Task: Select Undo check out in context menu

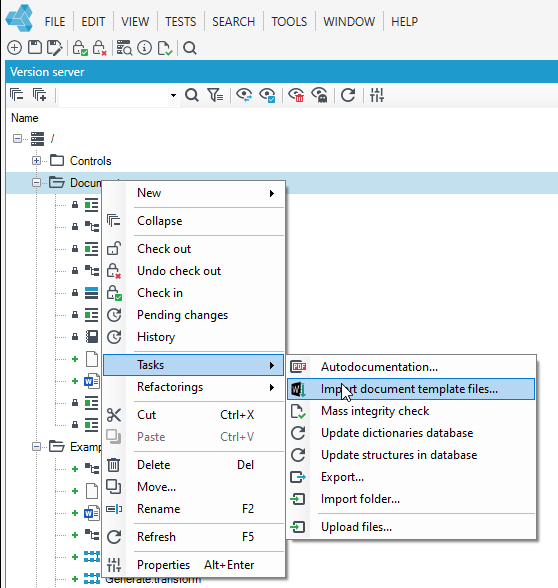Action: 194,271
